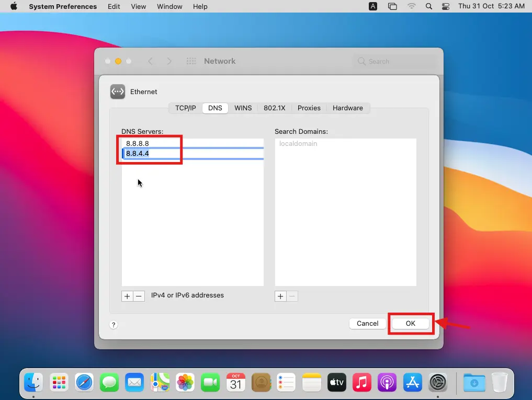Launch Safari from the Dock
Image resolution: width=532 pixels, height=400 pixels.
(x=84, y=382)
